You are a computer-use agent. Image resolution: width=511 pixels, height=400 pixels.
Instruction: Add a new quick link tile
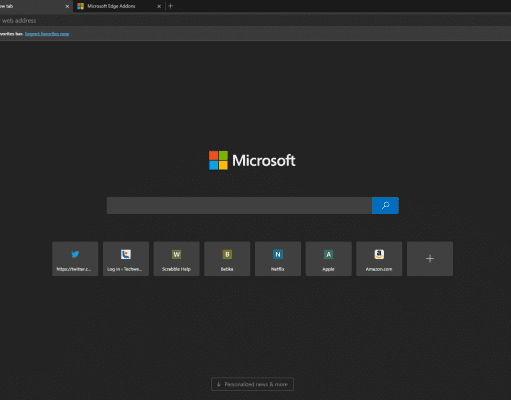pyautogui.click(x=430, y=259)
